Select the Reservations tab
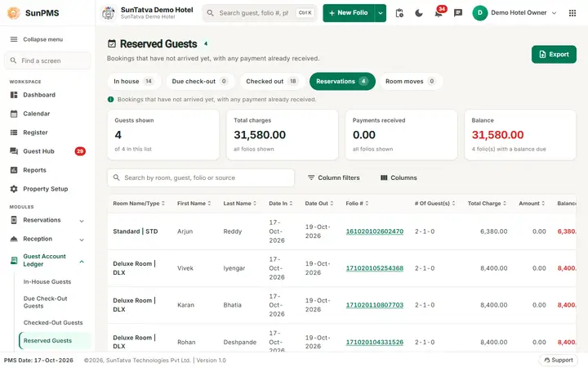Screen dimensions: 588x368 (342, 82)
